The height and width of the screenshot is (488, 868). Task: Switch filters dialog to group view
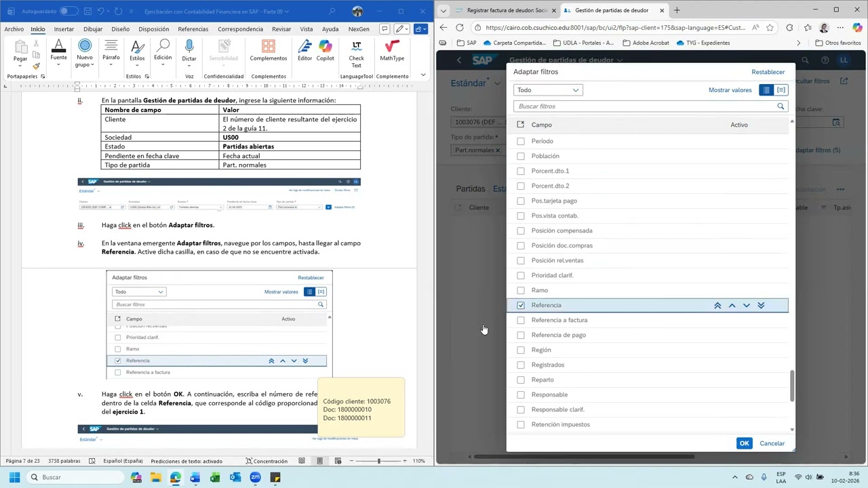click(781, 90)
